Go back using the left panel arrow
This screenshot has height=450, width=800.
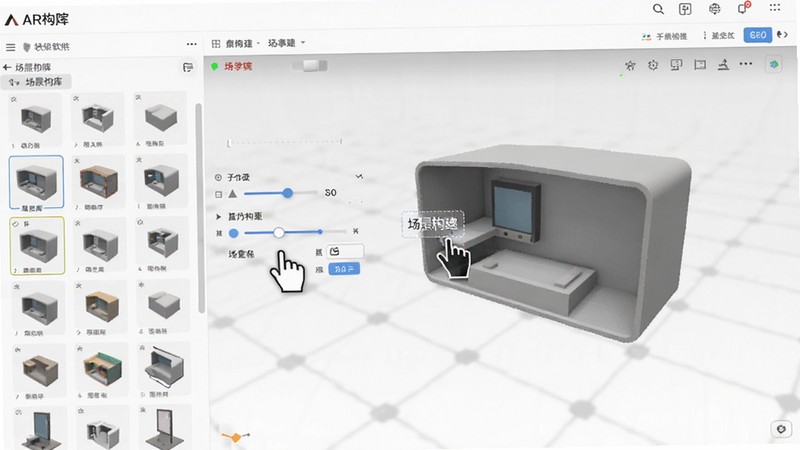pyautogui.click(x=7, y=67)
